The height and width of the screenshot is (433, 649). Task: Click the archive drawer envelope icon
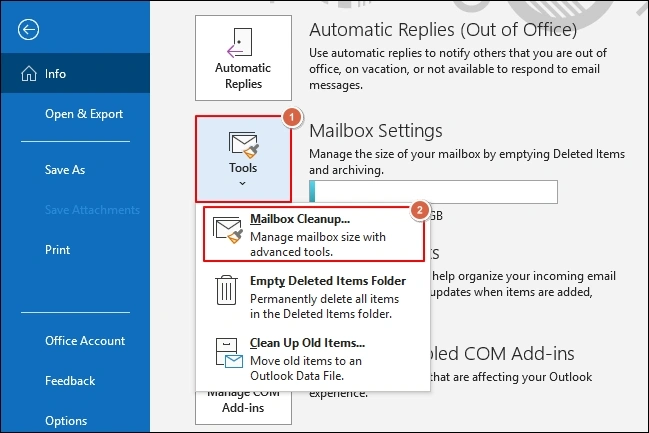point(229,353)
